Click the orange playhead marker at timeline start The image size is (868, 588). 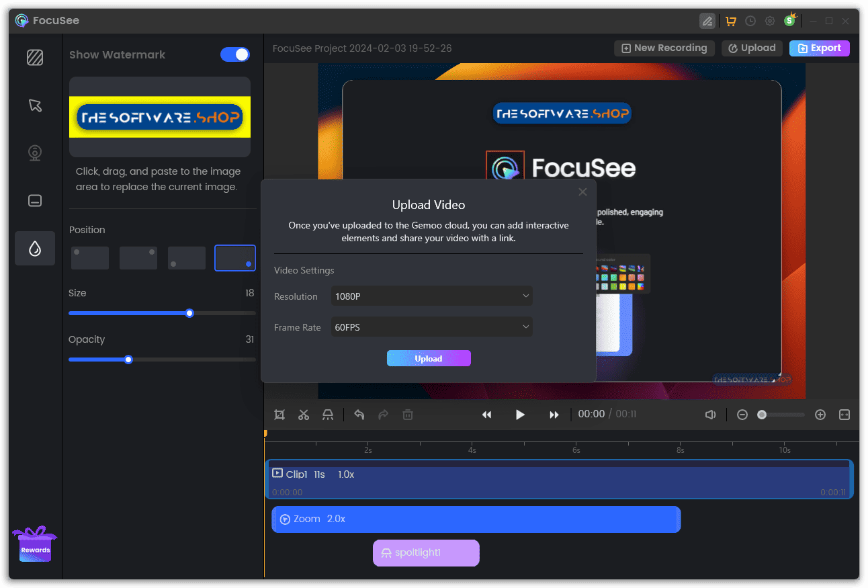tap(265, 434)
